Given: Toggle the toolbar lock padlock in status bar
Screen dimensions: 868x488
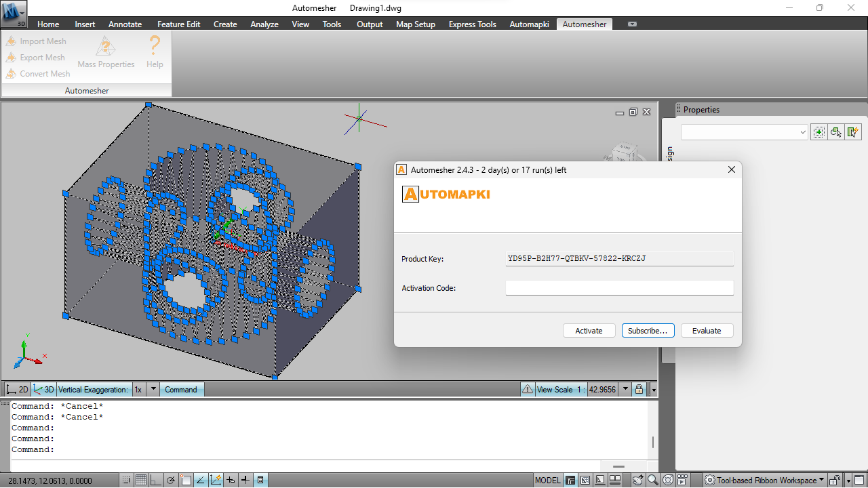Looking at the screenshot, I should [834, 481].
